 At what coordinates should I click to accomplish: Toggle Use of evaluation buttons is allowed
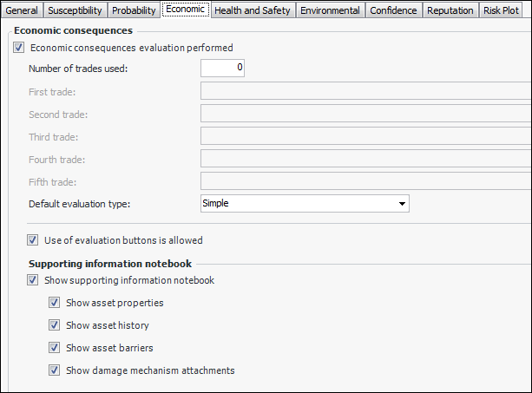pyautogui.click(x=34, y=240)
